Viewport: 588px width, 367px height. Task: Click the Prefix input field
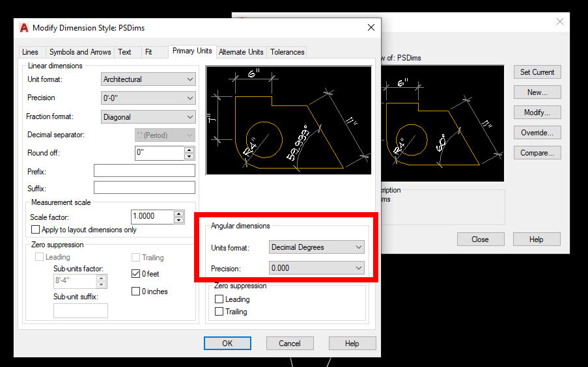click(145, 170)
